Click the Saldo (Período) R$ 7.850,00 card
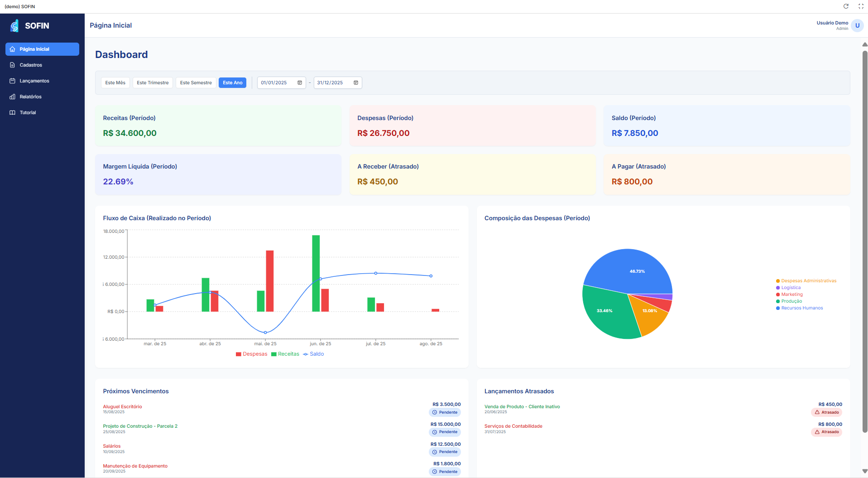868x478 pixels. (x=727, y=126)
